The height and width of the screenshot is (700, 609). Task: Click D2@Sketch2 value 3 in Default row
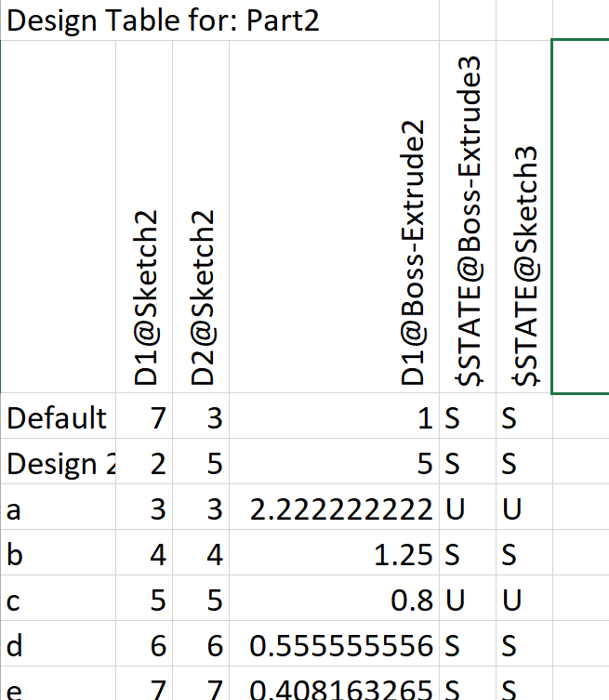(x=201, y=416)
